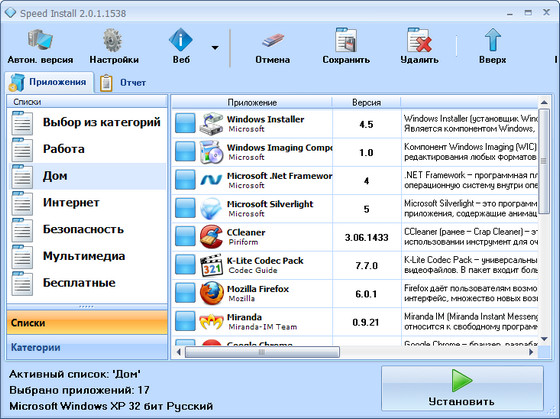Click the Установить install button
The image size is (560, 419).
pos(462,388)
